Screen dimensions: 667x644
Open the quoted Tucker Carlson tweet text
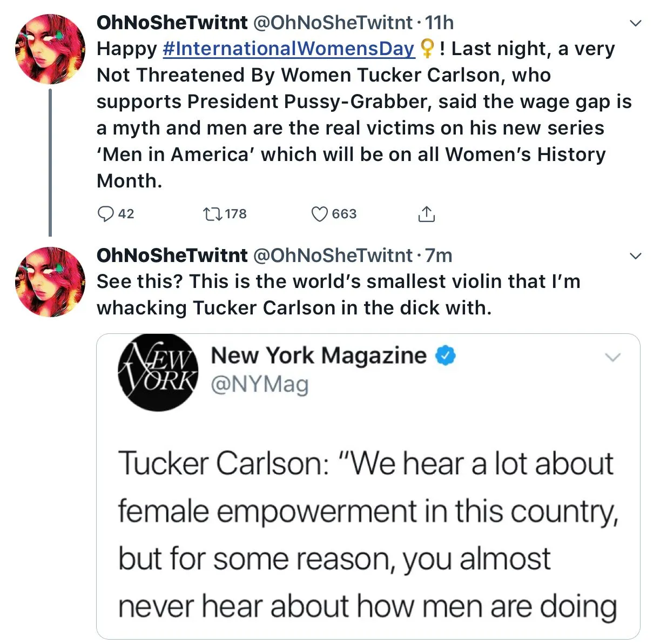pos(367,534)
